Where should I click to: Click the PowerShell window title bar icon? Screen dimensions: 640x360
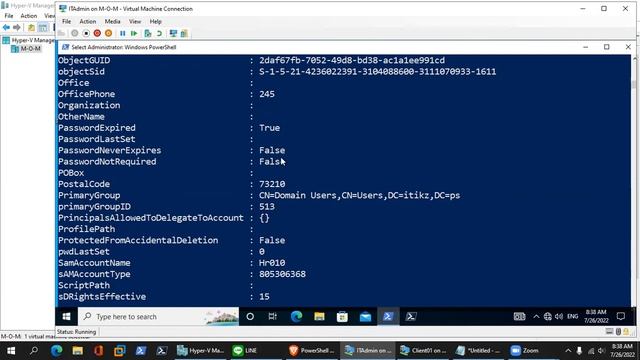[x=65, y=47]
